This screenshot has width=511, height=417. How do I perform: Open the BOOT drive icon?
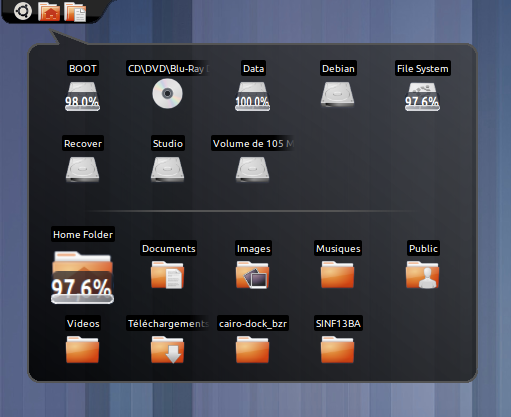coord(82,96)
